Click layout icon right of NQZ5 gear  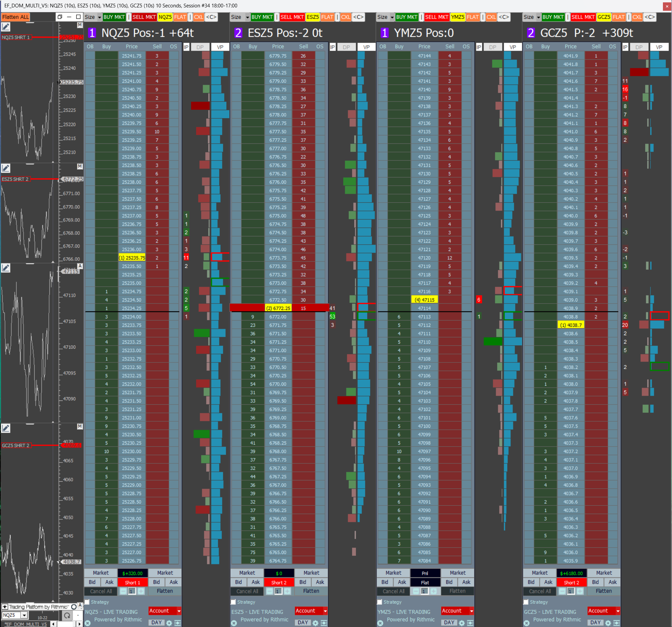(x=178, y=623)
